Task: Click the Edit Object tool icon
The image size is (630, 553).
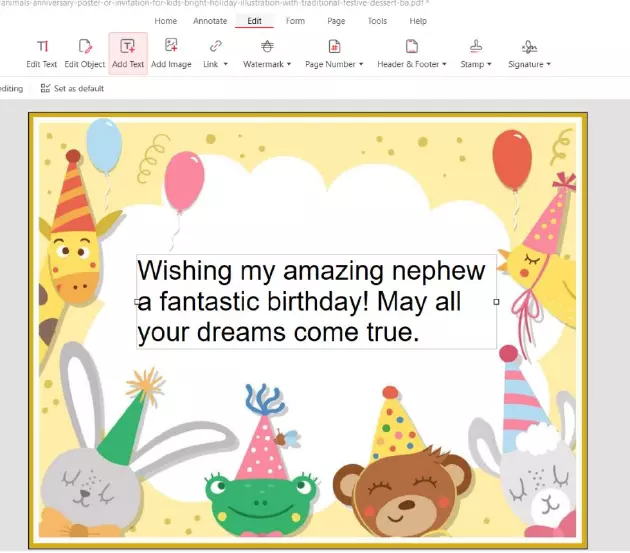Action: pyautogui.click(x=85, y=46)
